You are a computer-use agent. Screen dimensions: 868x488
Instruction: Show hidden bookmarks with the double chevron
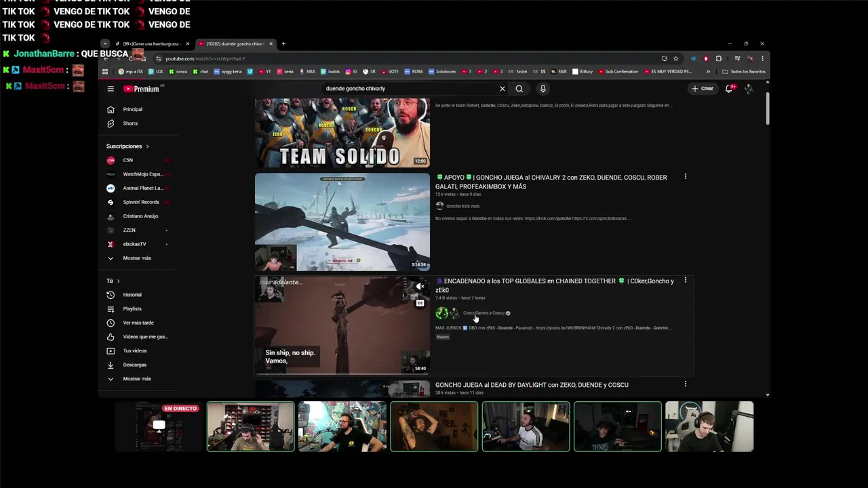(x=708, y=72)
